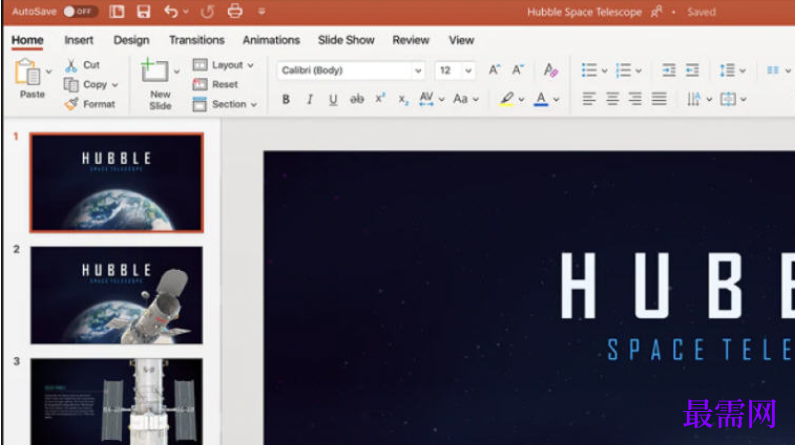Image resolution: width=795 pixels, height=445 pixels.
Task: Go to the Transitions tab
Action: click(197, 40)
